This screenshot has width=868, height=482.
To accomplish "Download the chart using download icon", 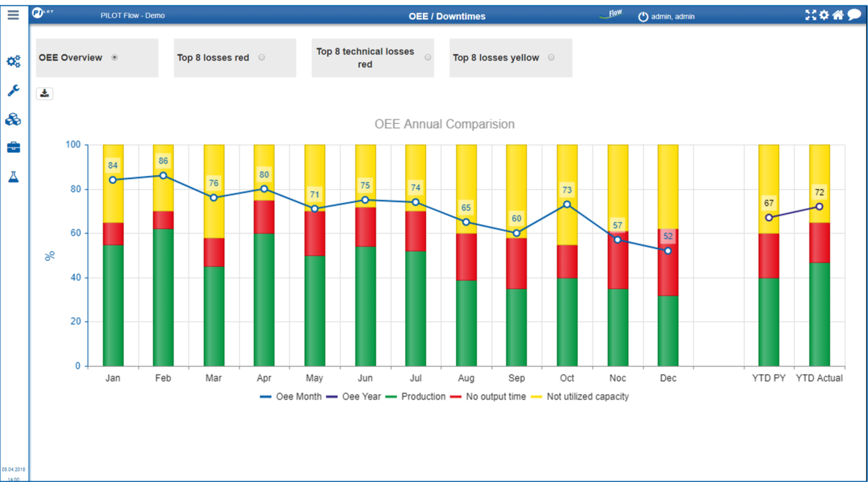I will 44,93.
